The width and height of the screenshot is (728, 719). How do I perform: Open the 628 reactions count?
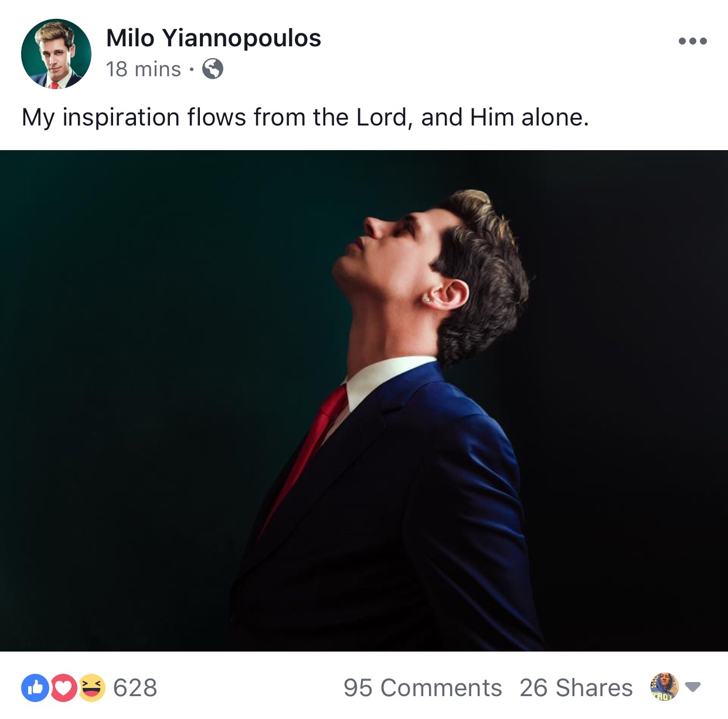click(135, 688)
